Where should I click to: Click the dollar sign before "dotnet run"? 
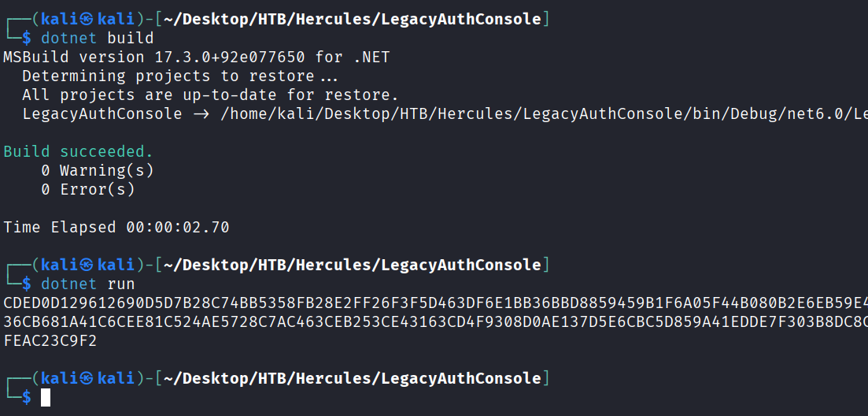click(x=27, y=284)
